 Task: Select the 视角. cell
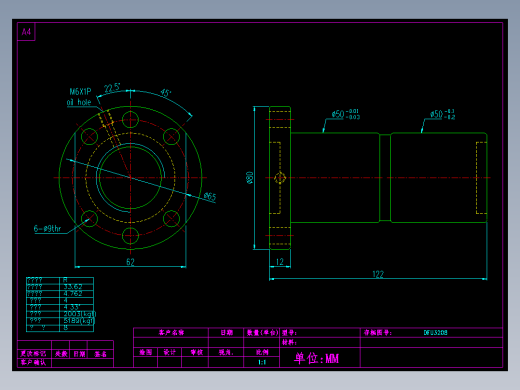click(226, 352)
